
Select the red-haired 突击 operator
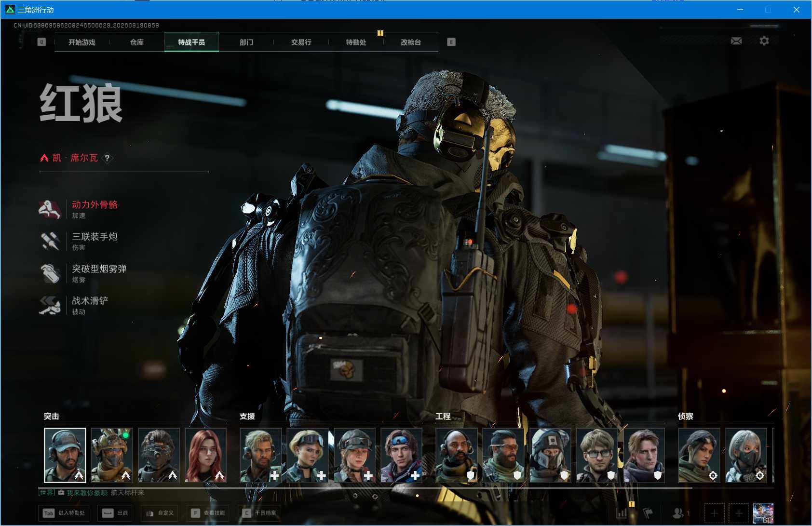click(x=206, y=455)
